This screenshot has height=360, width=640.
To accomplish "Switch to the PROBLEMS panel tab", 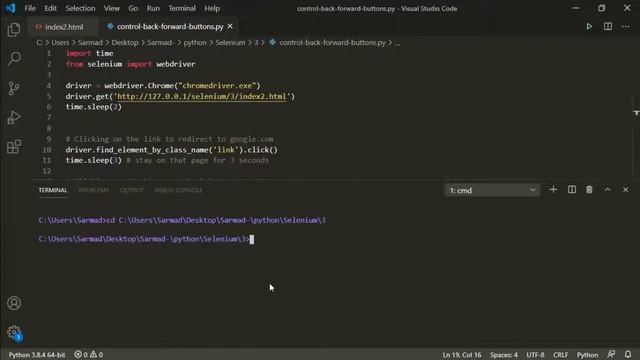I will tap(93, 190).
